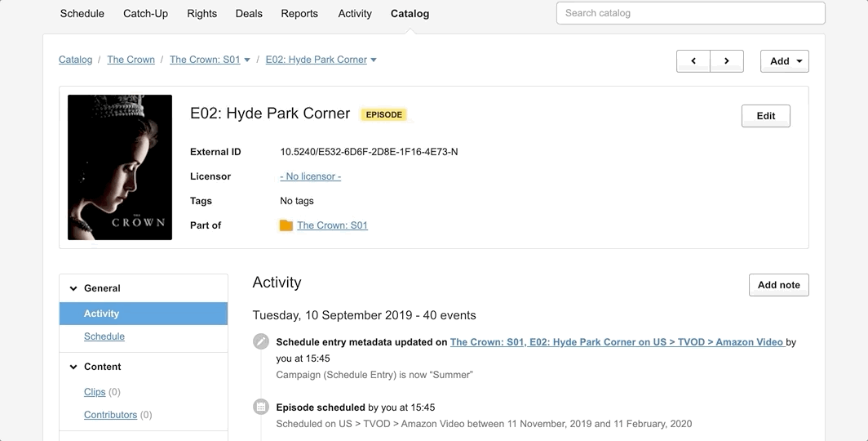Switch to the Reports tab
The width and height of the screenshot is (868, 441).
(299, 14)
